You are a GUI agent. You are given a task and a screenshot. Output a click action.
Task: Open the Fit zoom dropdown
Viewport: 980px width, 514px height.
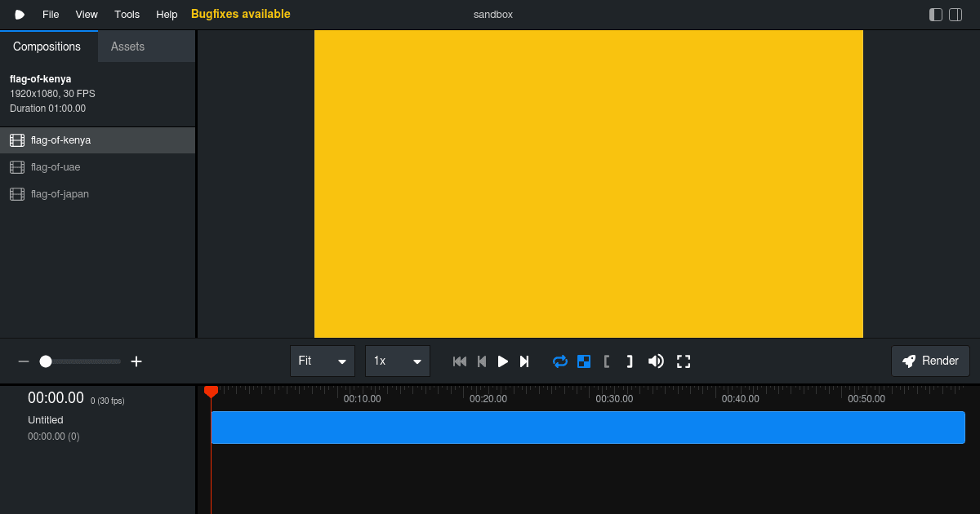(323, 361)
